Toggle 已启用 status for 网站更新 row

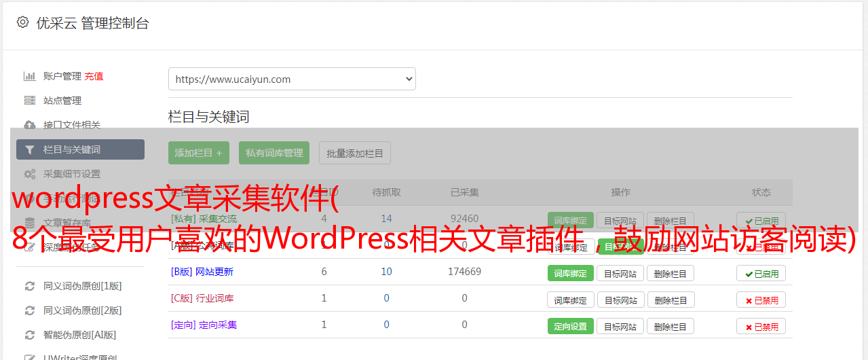point(761,273)
